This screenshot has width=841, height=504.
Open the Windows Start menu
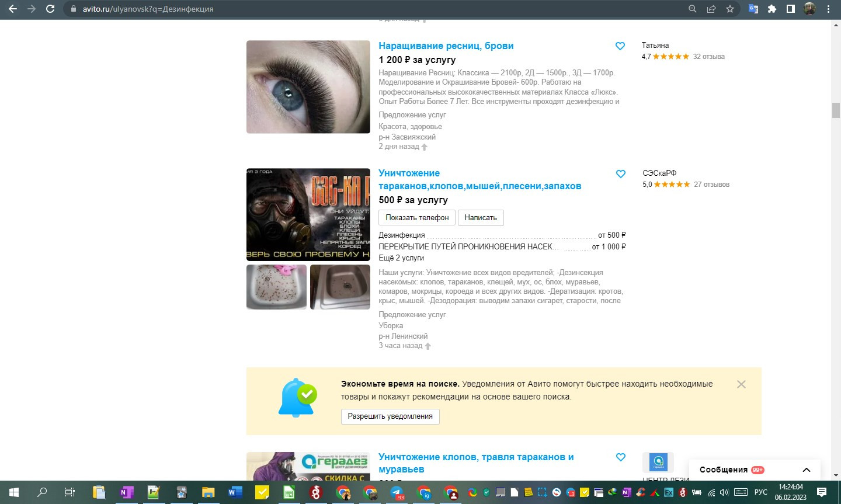pos(14,492)
